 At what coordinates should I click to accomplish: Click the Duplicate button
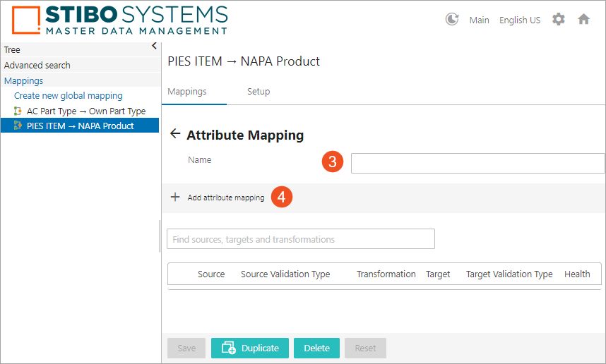coord(250,348)
